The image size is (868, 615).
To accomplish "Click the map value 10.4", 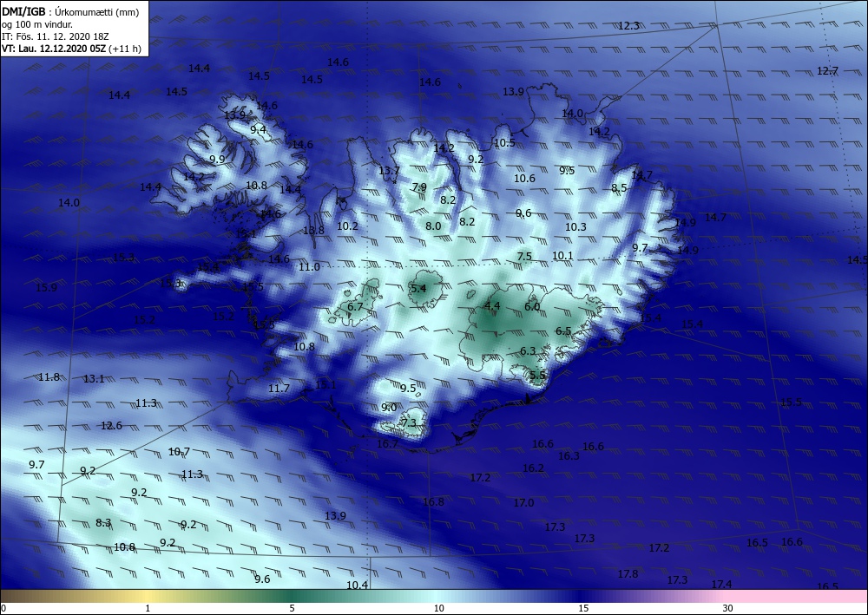I will click(x=357, y=586).
